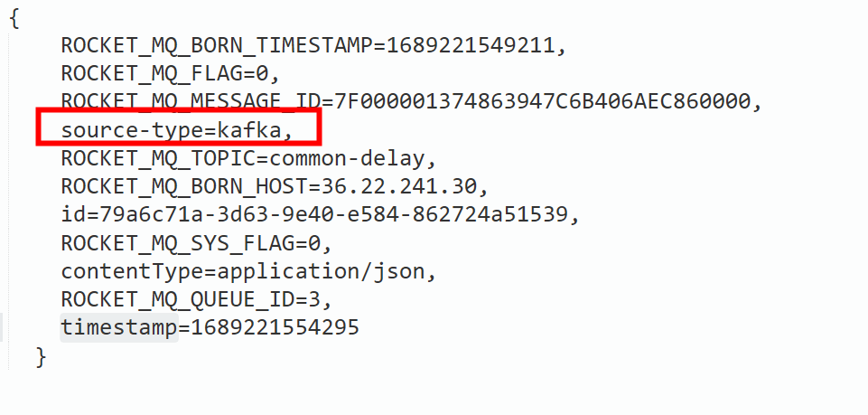The width and height of the screenshot is (868, 415).
Task: Click the common-delay topic value
Action: coord(348,158)
